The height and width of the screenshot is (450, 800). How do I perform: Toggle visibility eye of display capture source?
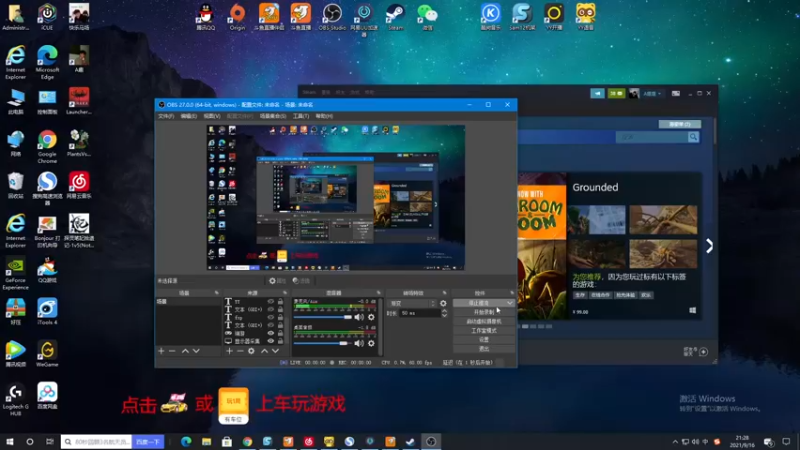pos(271,341)
